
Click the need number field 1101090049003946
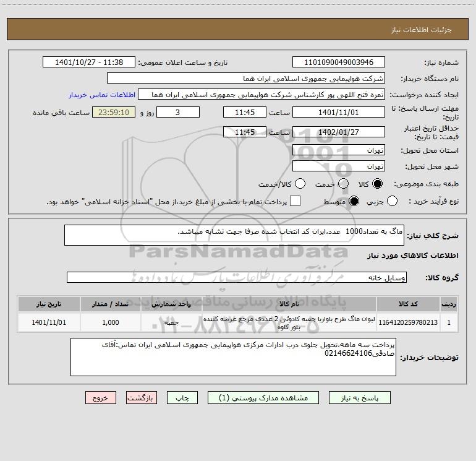pyautogui.click(x=339, y=62)
